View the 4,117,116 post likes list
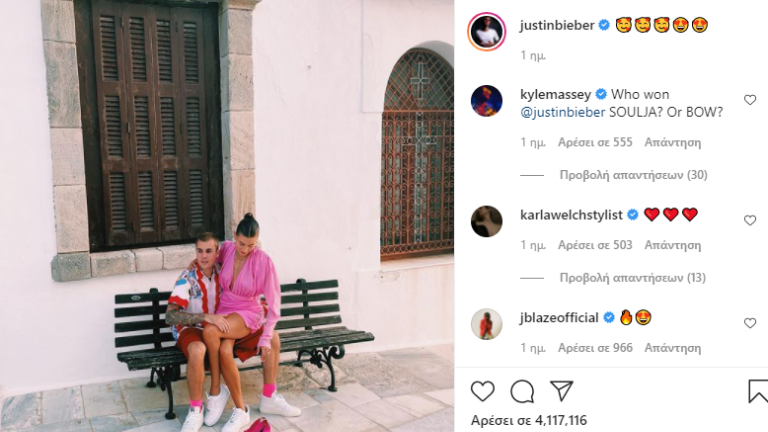The width and height of the screenshot is (768, 432). pyautogui.click(x=528, y=420)
